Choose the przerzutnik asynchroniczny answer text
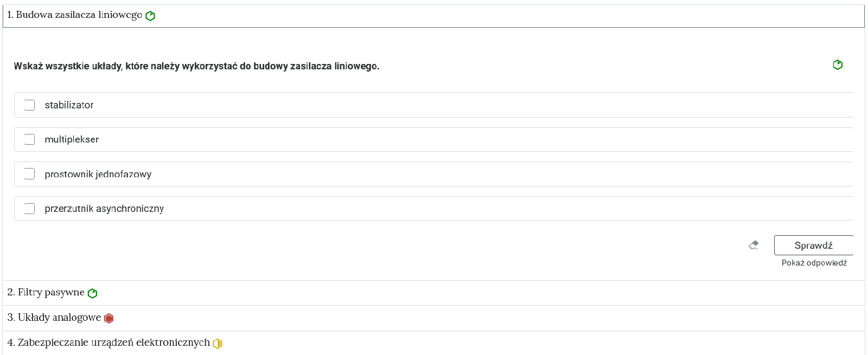Image resolution: width=868 pixels, height=355 pixels. (104, 209)
